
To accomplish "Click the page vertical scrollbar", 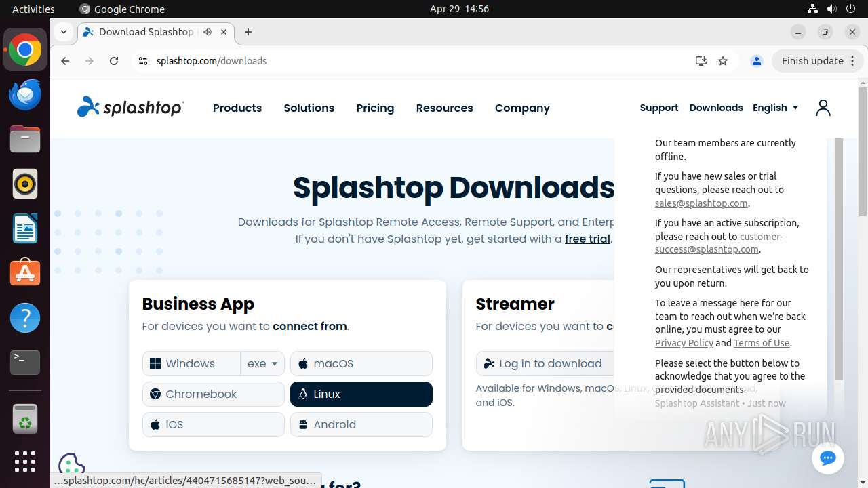I will (x=863, y=150).
